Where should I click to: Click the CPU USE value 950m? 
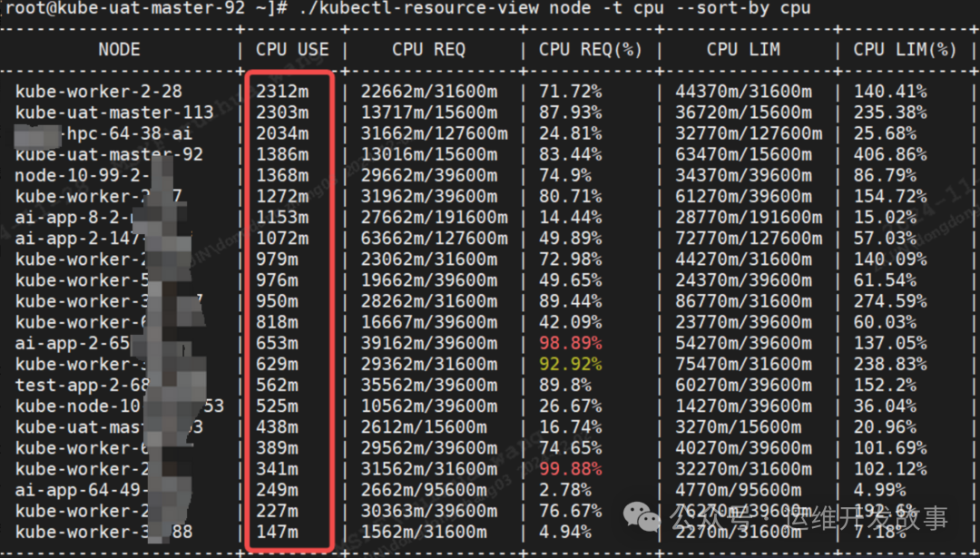pos(277,301)
